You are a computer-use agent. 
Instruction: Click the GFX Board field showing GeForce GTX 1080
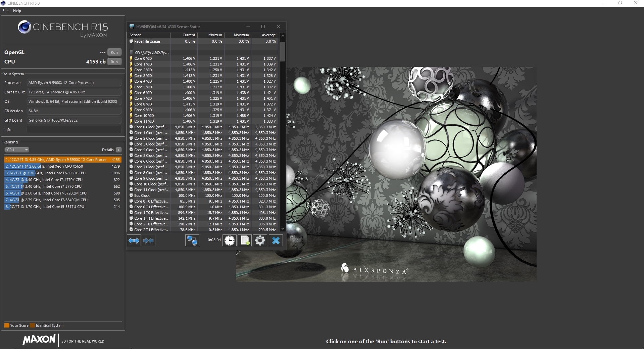point(74,120)
